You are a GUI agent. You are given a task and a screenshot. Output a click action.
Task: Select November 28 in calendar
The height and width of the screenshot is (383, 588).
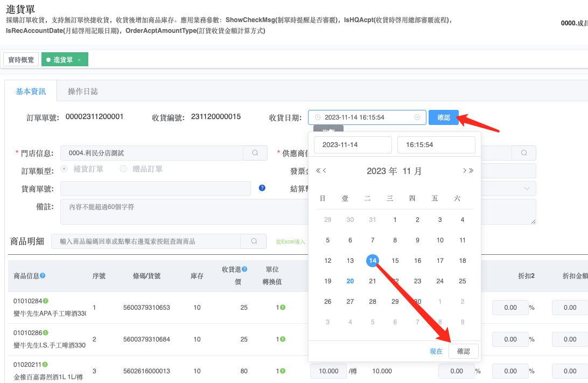[373, 301]
